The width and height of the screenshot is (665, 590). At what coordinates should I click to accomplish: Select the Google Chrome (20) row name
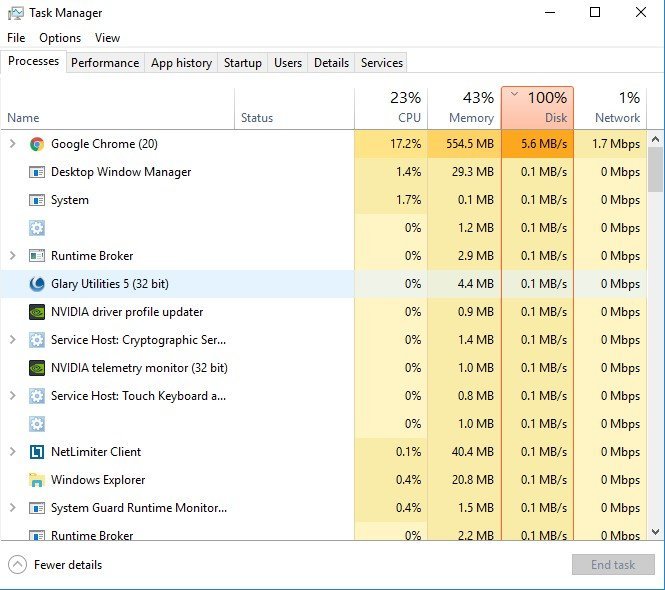104,144
